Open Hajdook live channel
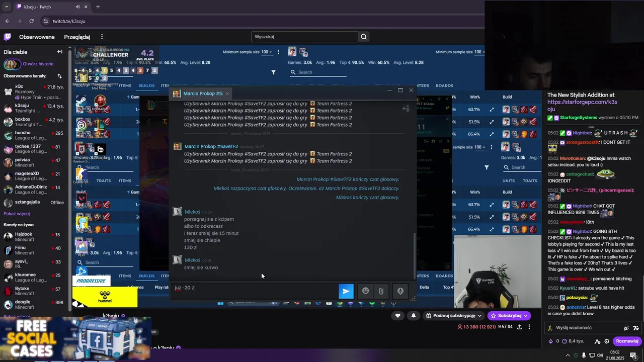 pyautogui.click(x=34, y=237)
